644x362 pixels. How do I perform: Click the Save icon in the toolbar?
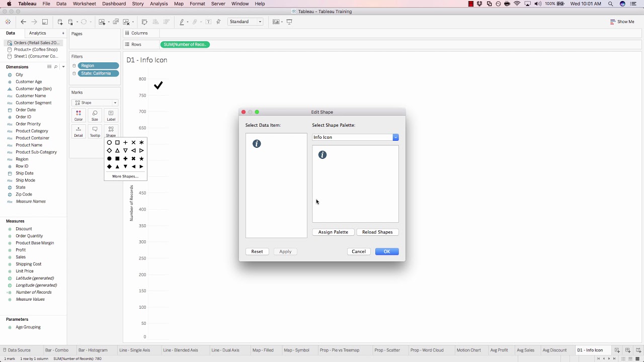coord(45,22)
